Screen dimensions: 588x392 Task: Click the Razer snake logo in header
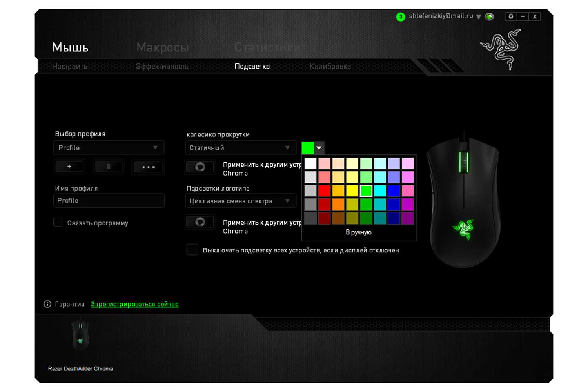click(501, 49)
